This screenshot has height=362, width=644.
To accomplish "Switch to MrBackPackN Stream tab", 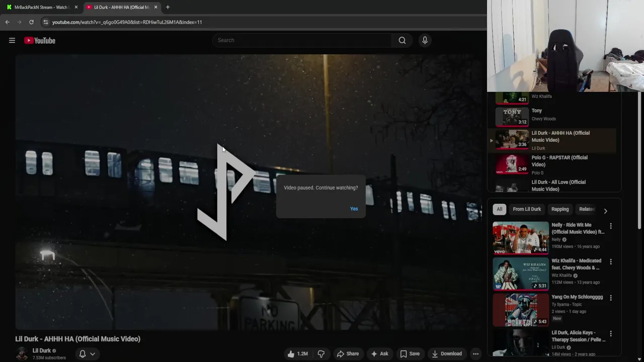I will pyautogui.click(x=42, y=7).
